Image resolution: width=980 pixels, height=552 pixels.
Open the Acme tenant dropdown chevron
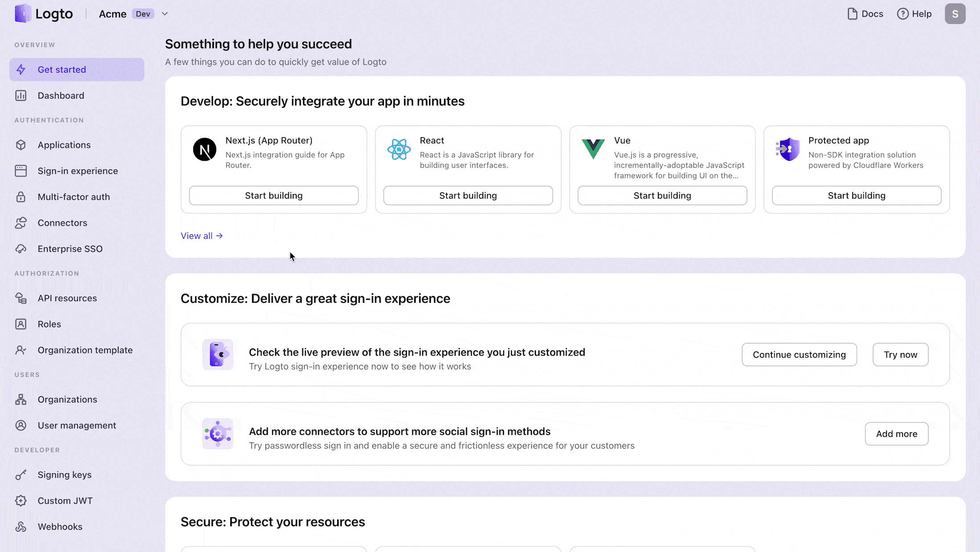[x=165, y=14]
